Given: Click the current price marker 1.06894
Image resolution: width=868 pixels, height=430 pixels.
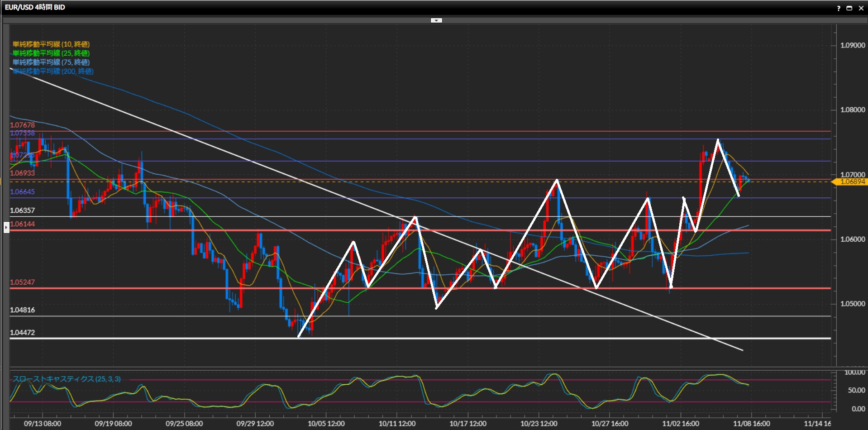Looking at the screenshot, I should click(851, 182).
